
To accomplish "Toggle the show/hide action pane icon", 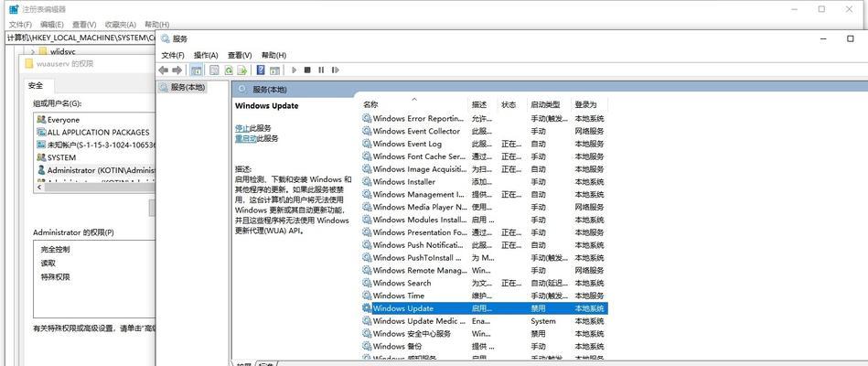I will point(274,70).
